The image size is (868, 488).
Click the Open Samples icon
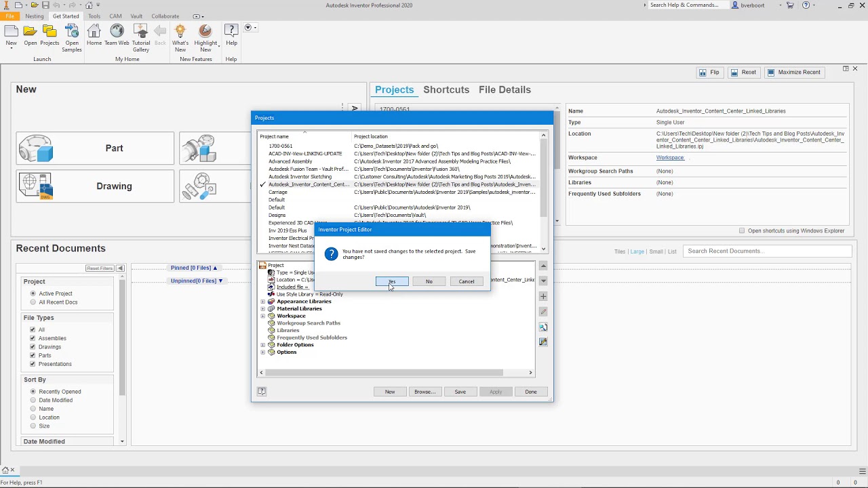tap(72, 31)
